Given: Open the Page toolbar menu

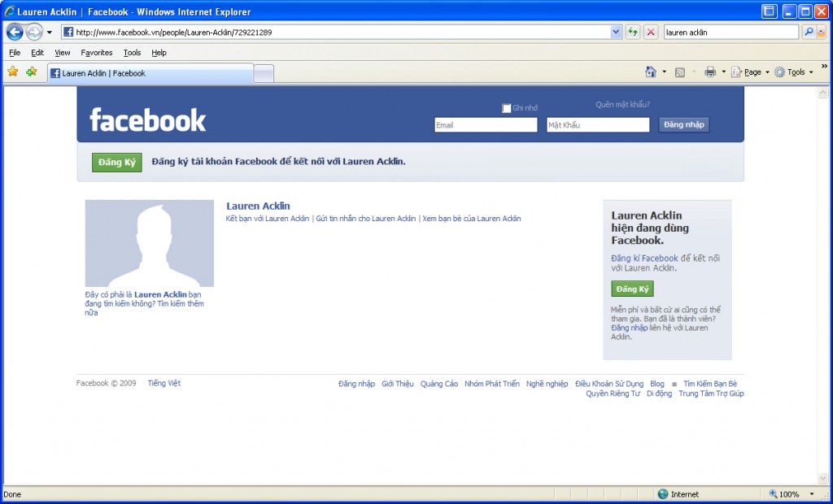Looking at the screenshot, I should click(x=750, y=72).
